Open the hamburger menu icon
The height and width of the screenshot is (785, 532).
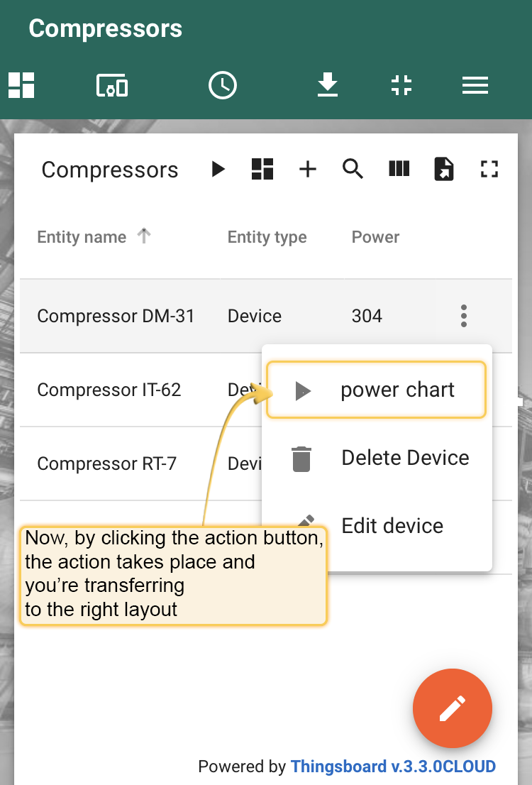[x=475, y=85]
